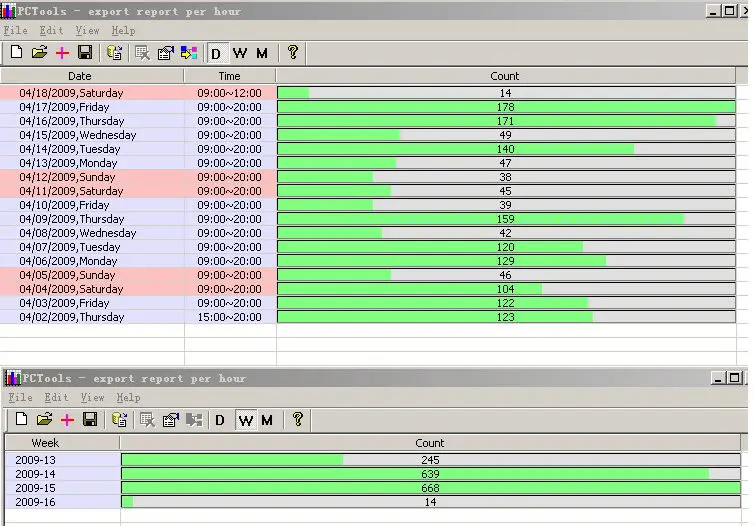This screenshot has height=526, width=755.
Task: Open View menu in top window
Action: [x=87, y=30]
